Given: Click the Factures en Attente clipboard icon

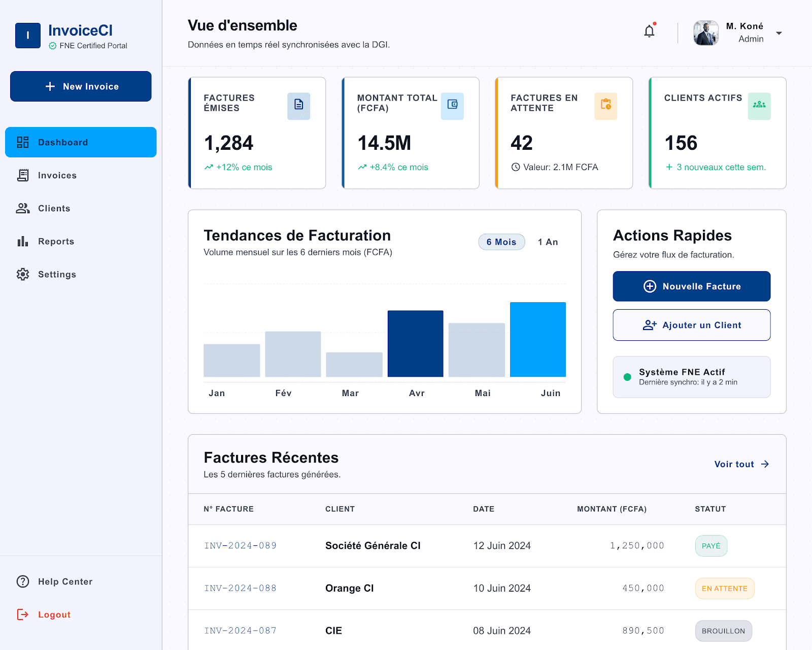Looking at the screenshot, I should (605, 106).
